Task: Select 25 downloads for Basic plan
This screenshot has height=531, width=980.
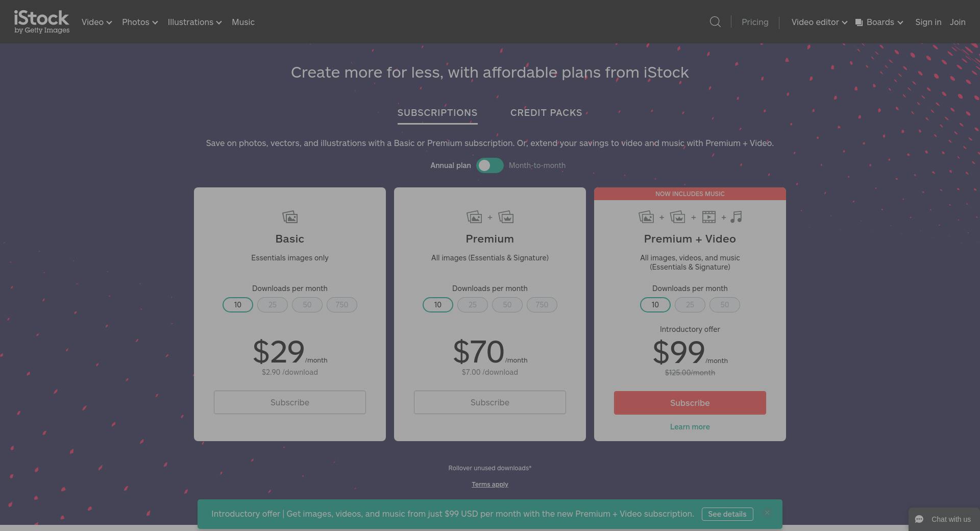Action: tap(273, 305)
